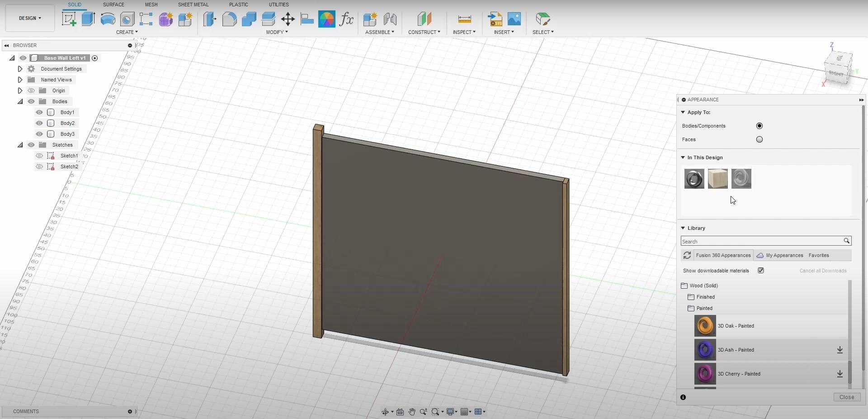Select the light gray appearance swatch
The image size is (868, 419).
point(741,179)
